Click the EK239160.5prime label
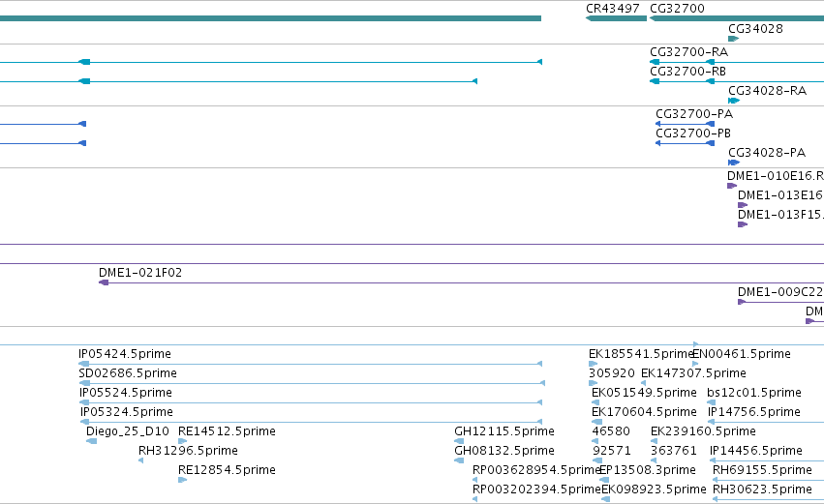The image size is (824, 504). (703, 431)
